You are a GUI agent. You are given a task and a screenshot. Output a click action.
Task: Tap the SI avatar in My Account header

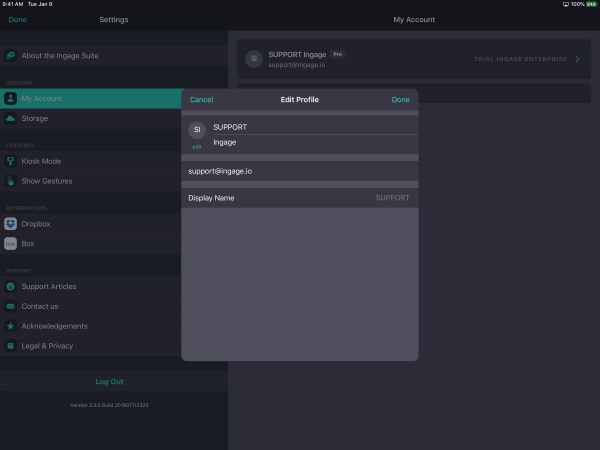click(254, 59)
